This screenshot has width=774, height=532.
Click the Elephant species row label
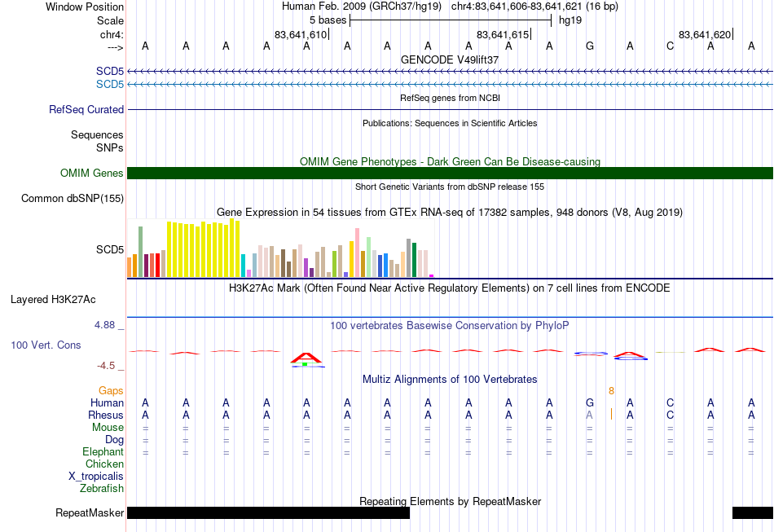pos(103,451)
